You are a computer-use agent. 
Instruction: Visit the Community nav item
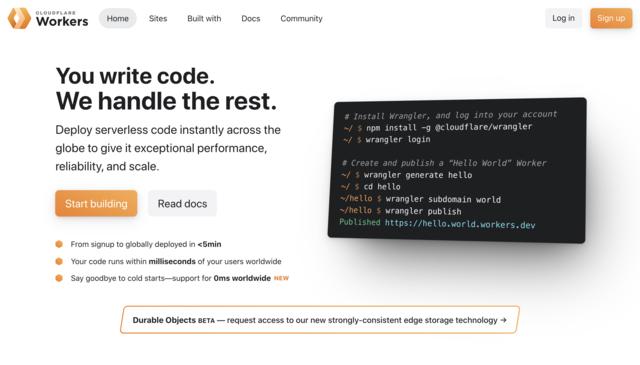point(301,18)
